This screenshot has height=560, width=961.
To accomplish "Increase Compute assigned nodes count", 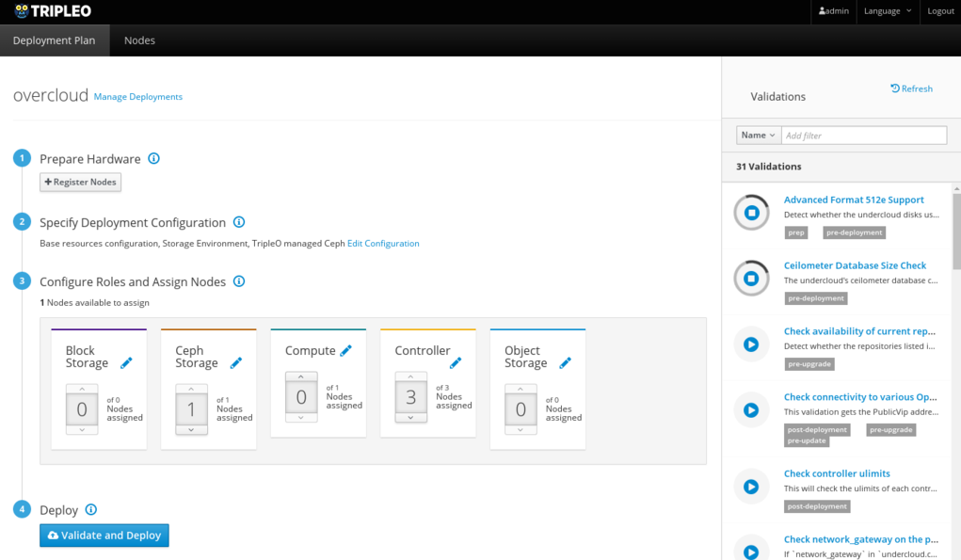I will [301, 376].
